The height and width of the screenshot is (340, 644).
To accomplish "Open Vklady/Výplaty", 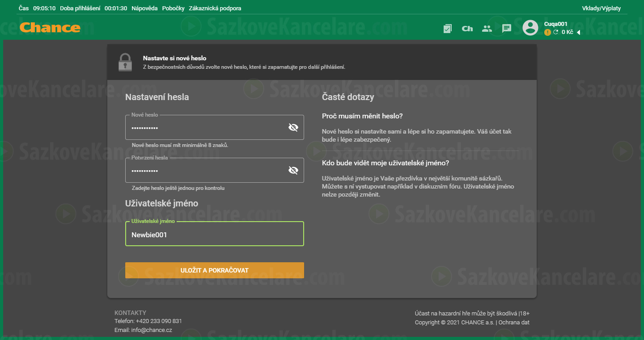I will click(602, 8).
